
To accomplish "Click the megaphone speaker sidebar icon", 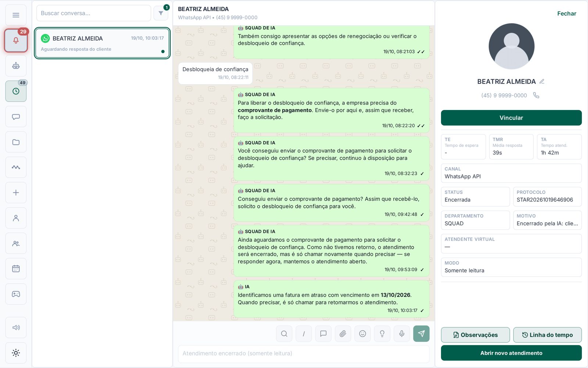I will coord(16,328).
